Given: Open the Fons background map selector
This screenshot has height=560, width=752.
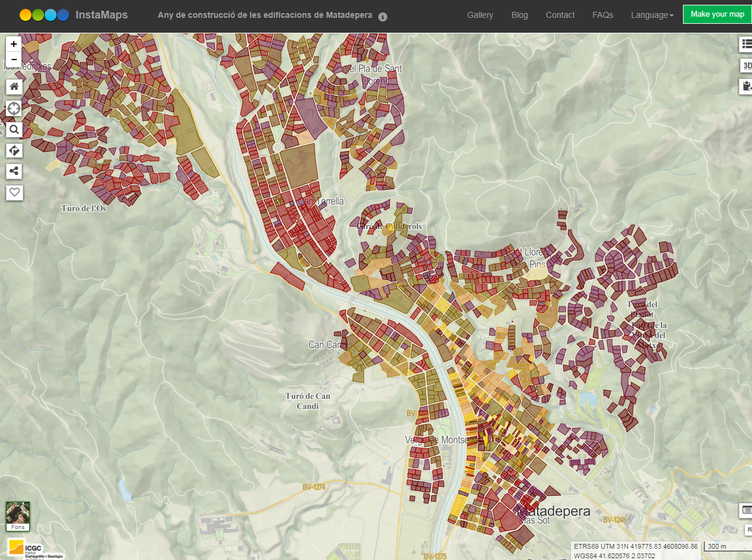Looking at the screenshot, I should coord(17,516).
